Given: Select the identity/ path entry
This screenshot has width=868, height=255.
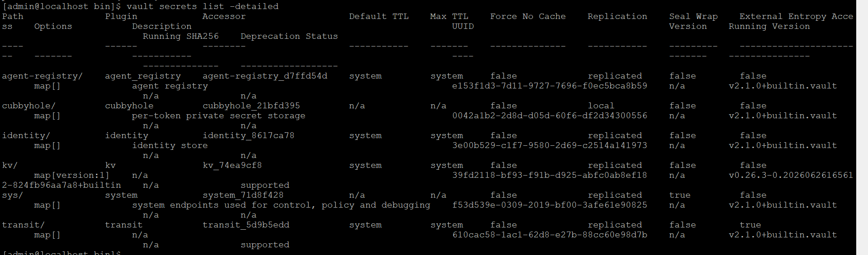Looking at the screenshot, I should (x=26, y=135).
